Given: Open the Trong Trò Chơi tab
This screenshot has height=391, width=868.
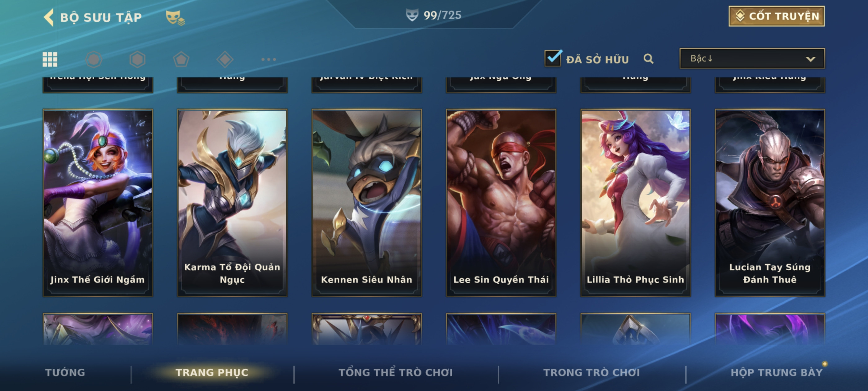Looking at the screenshot, I should click(591, 372).
